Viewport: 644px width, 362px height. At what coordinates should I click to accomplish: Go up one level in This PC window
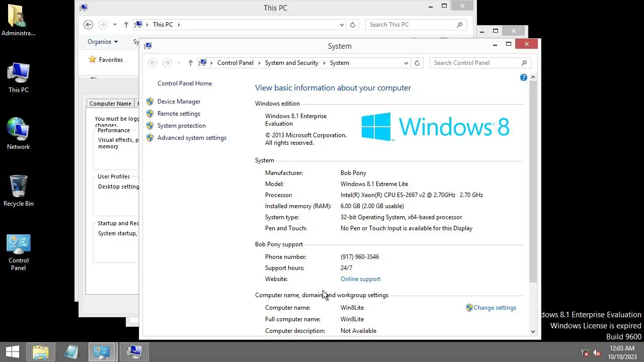point(126,25)
